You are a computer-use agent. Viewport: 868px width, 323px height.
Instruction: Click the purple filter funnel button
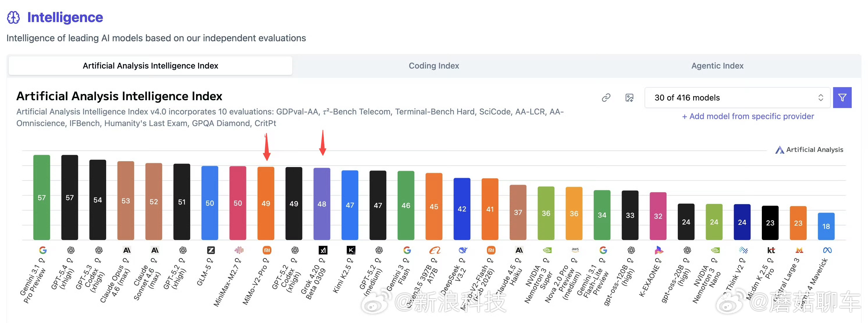842,98
